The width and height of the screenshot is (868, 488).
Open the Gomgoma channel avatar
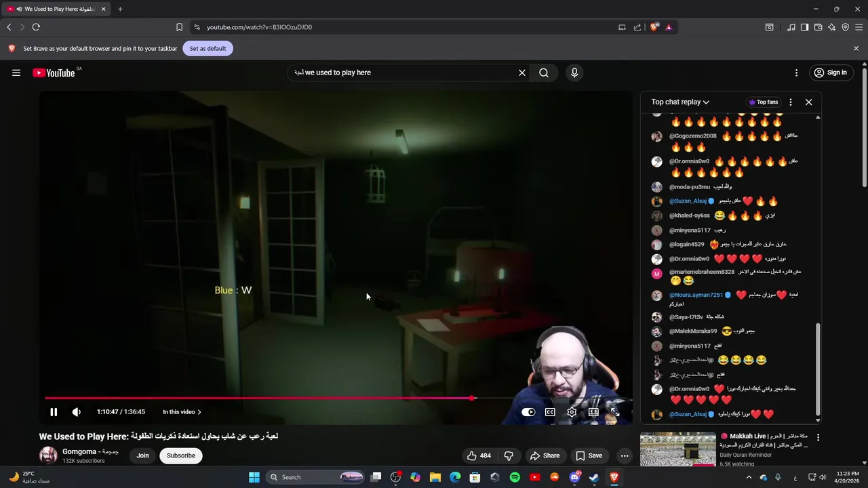[48, 455]
